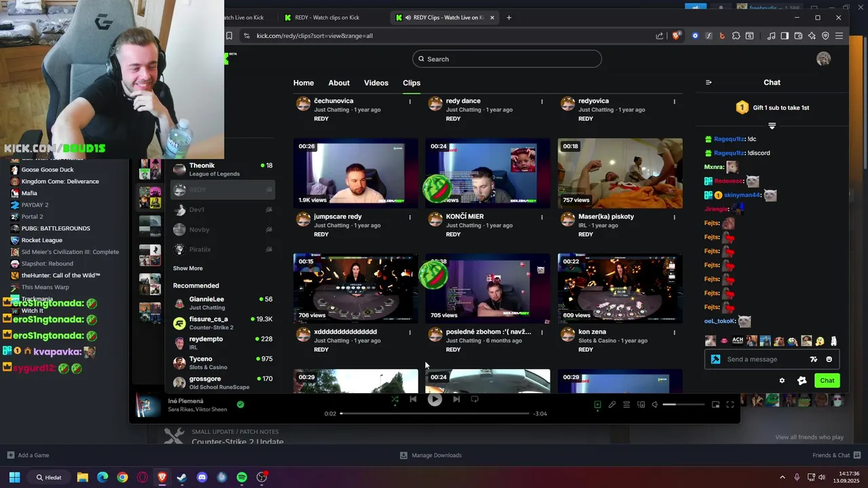Open the Kick profile avatar menu
The image size is (868, 488).
click(x=823, y=59)
